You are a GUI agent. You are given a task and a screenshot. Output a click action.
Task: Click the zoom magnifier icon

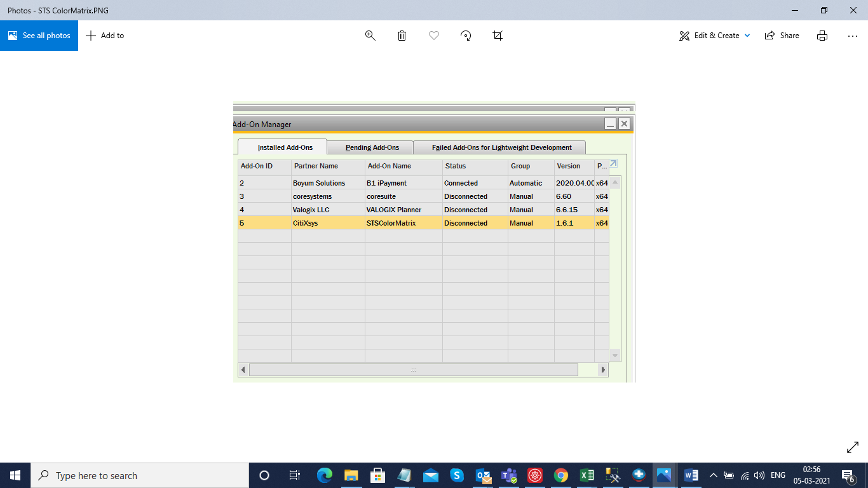click(370, 36)
